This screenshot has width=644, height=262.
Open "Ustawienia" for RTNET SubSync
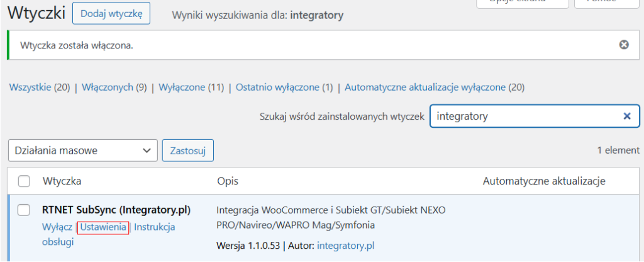103,227
